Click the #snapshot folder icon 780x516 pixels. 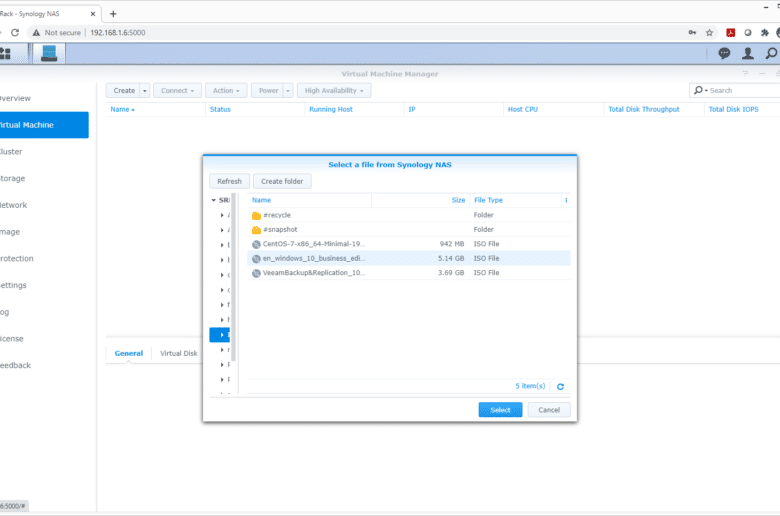pos(256,230)
